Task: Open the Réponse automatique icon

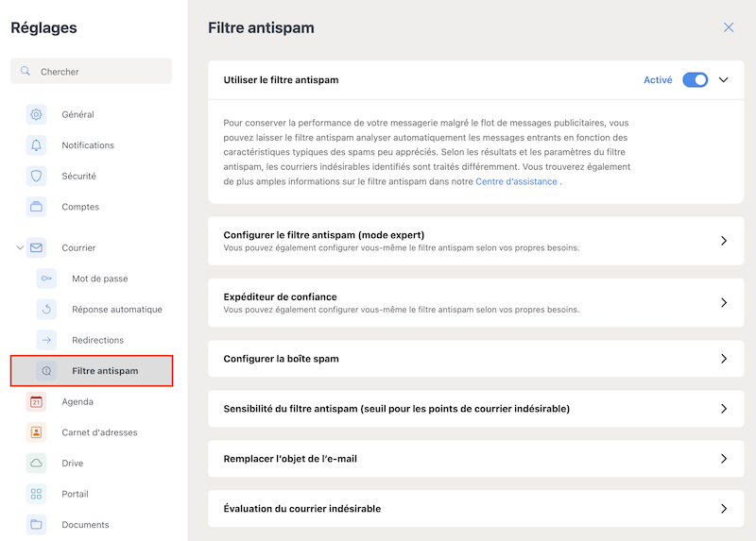Action: pos(46,310)
